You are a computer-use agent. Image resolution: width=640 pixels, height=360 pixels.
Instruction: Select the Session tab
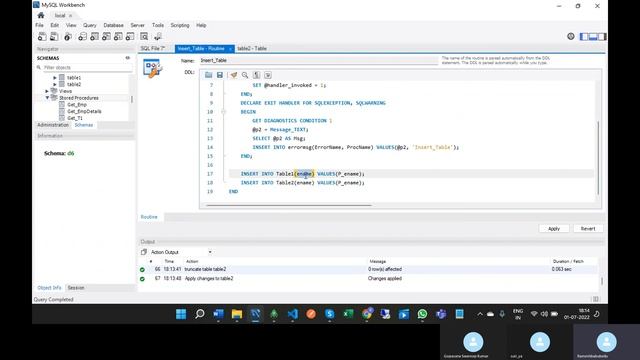click(x=76, y=288)
